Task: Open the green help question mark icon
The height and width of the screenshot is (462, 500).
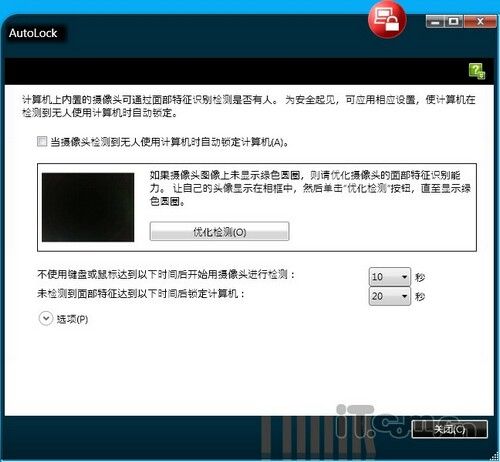Action: point(477,71)
